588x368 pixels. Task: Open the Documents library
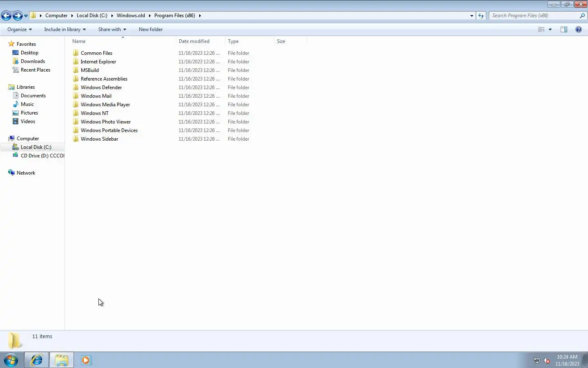tap(33, 96)
